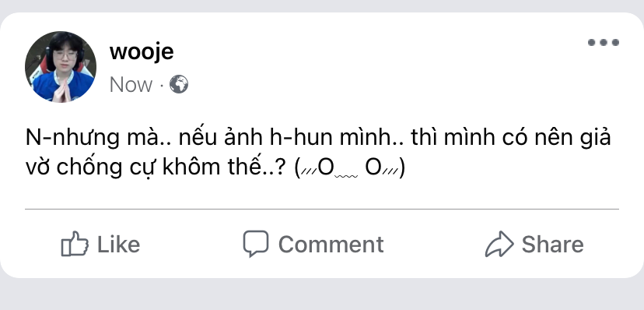This screenshot has width=644, height=310.
Task: Click the divider line above action buttons
Action: pos(321,210)
